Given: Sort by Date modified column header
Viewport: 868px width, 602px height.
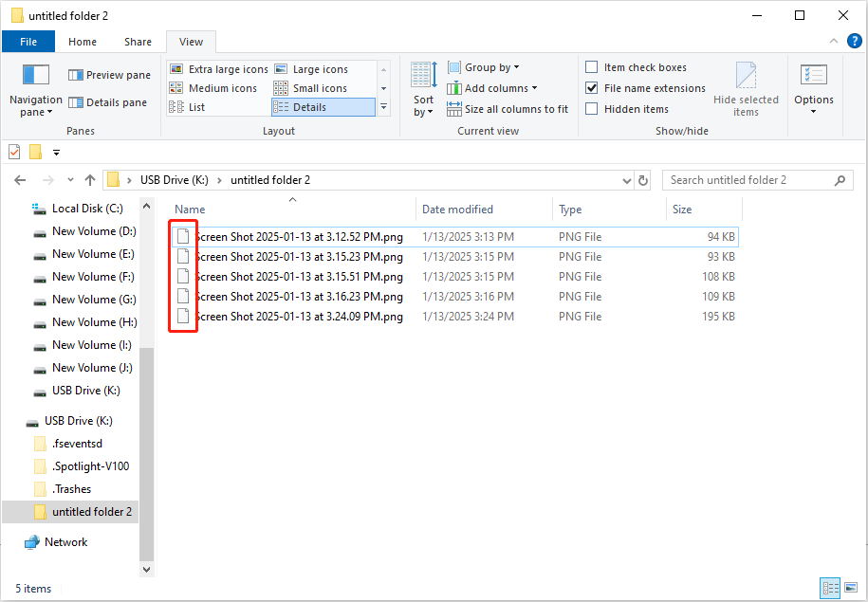Looking at the screenshot, I should click(x=485, y=210).
